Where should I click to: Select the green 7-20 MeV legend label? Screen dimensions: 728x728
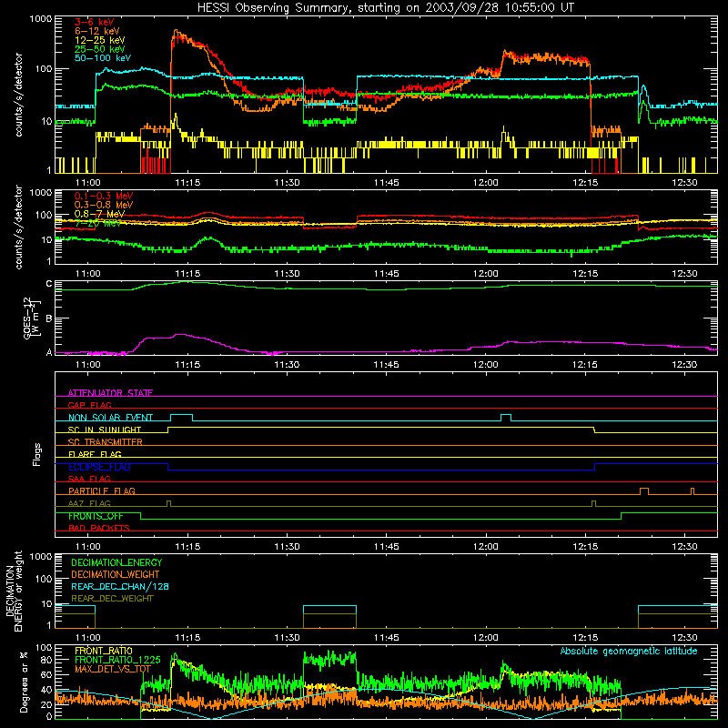97,223
